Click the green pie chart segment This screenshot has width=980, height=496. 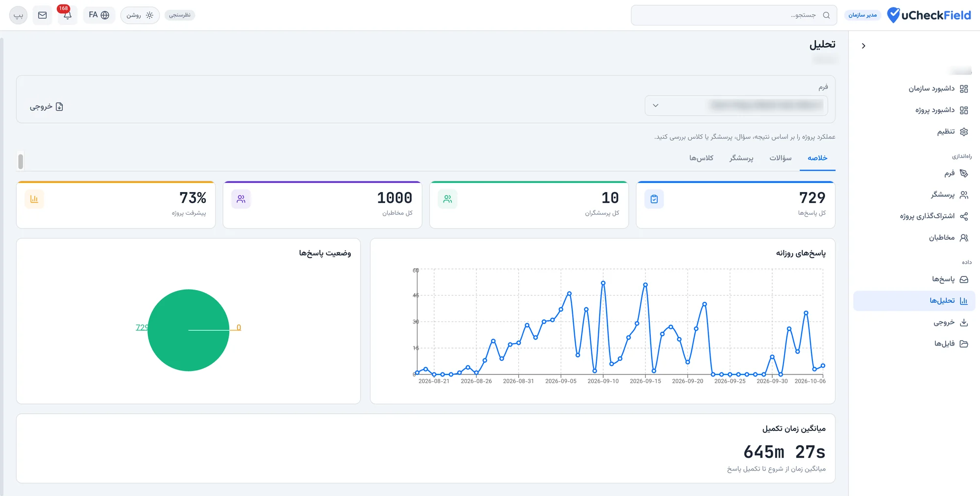pos(188,330)
